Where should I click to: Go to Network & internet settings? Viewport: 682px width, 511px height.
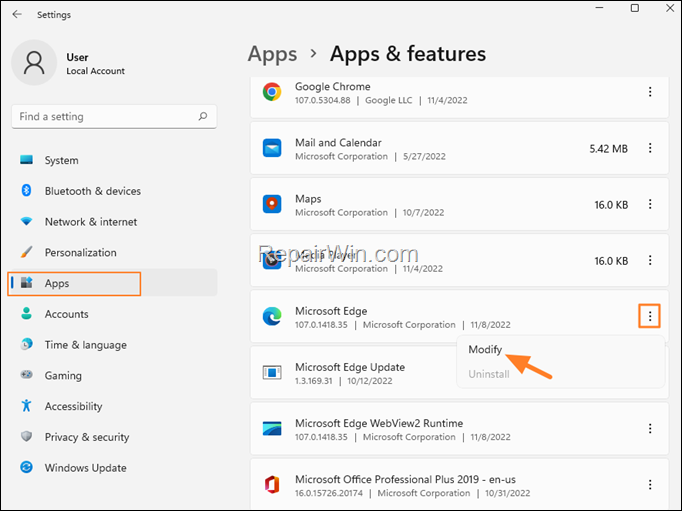[112, 222]
